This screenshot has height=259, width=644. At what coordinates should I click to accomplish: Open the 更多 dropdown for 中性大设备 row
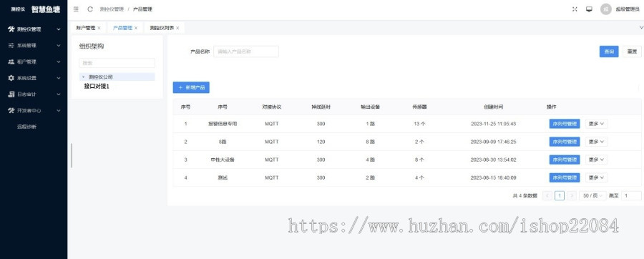pos(596,160)
